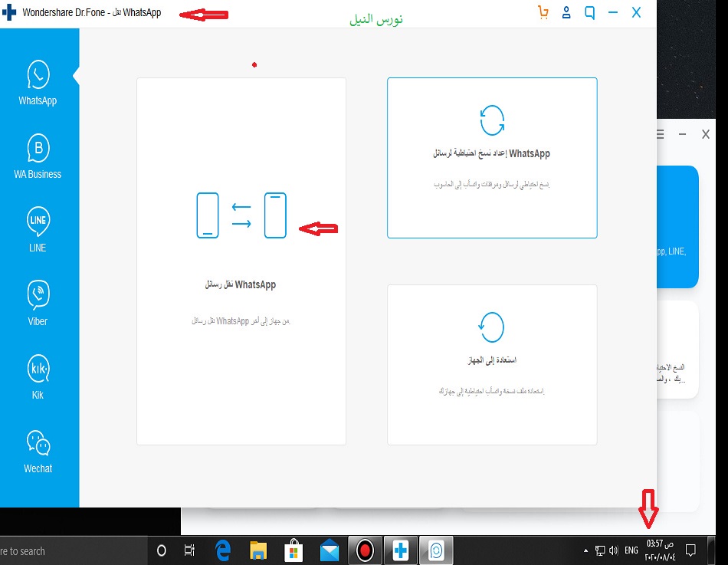The image size is (728, 565).
Task: Click the ENG language indicator
Action: (x=631, y=550)
